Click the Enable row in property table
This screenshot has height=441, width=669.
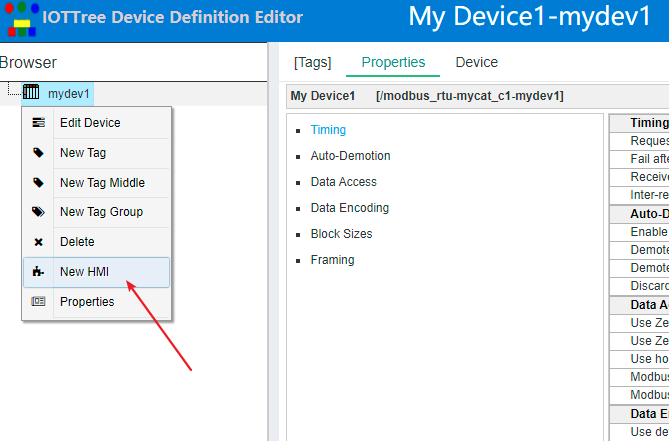click(639, 232)
